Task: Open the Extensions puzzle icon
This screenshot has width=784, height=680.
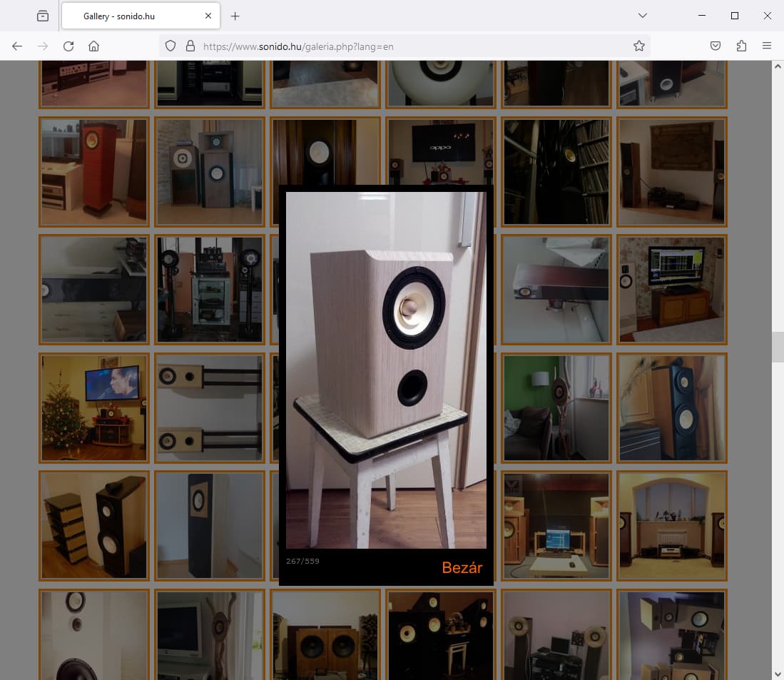Action: [x=741, y=46]
